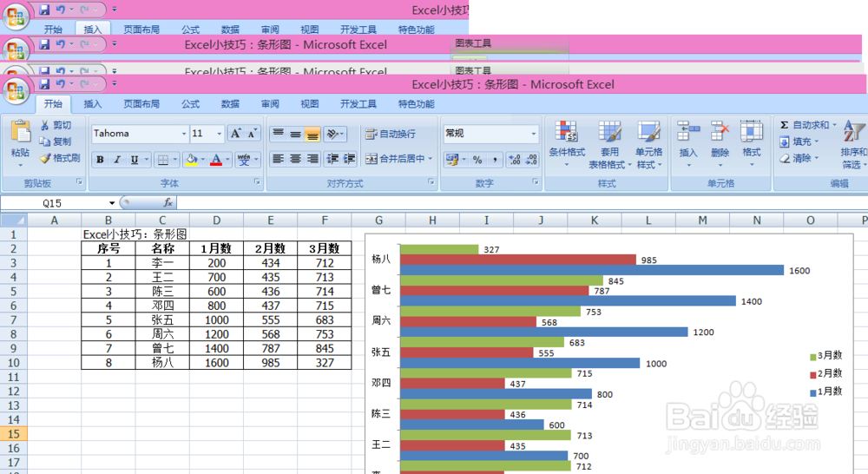This screenshot has height=474, width=868.
Task: Click the insert function fx icon
Action: [168, 203]
